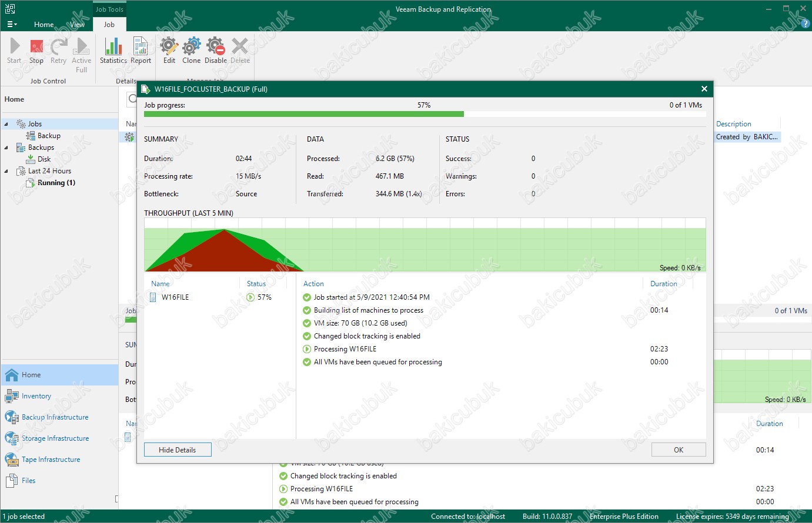Click 'Connected to: localhost' in status bar
The image size is (812, 523).
click(x=468, y=517)
